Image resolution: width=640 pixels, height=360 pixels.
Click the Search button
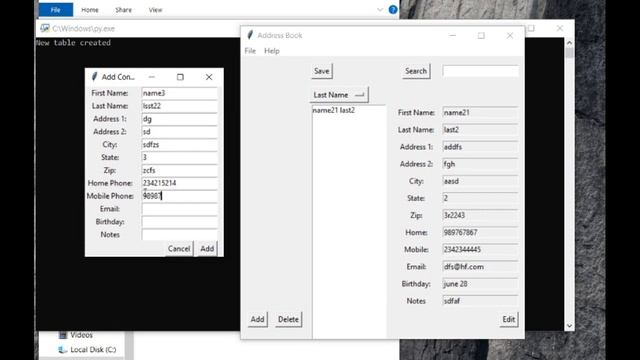(x=416, y=71)
